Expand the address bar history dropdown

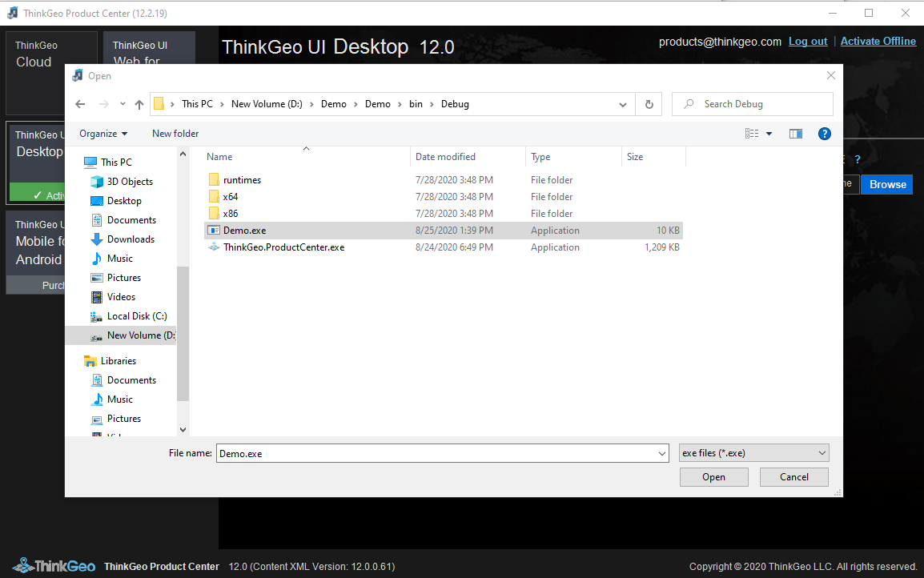pyautogui.click(x=622, y=105)
